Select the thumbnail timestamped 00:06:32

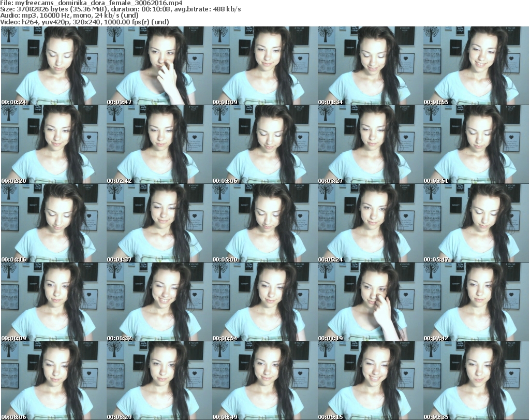159,302
